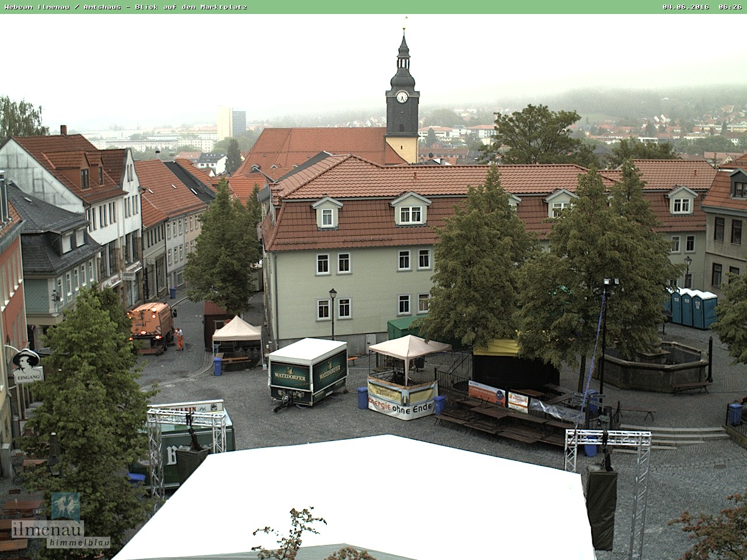The width and height of the screenshot is (747, 560).
Task: Click the header title "Webcam Ilmenau / Amtshaus - Blick auf den Marktplatz"
Action: point(125,7)
